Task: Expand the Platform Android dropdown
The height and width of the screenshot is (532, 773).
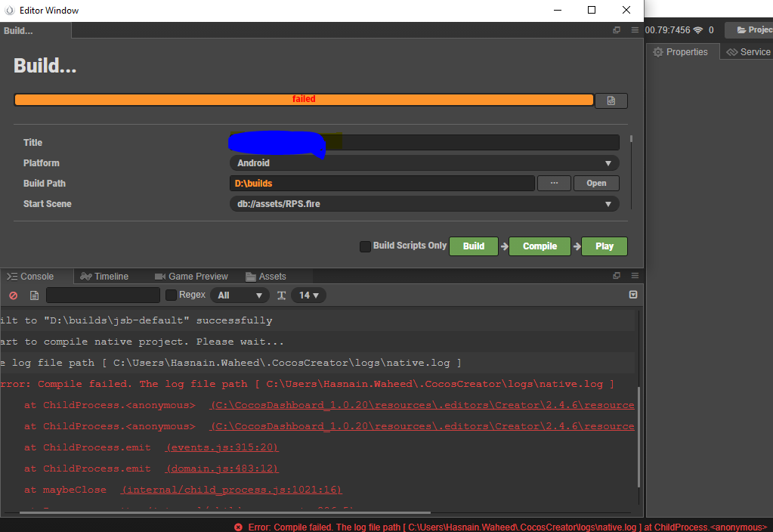Action: coord(425,163)
